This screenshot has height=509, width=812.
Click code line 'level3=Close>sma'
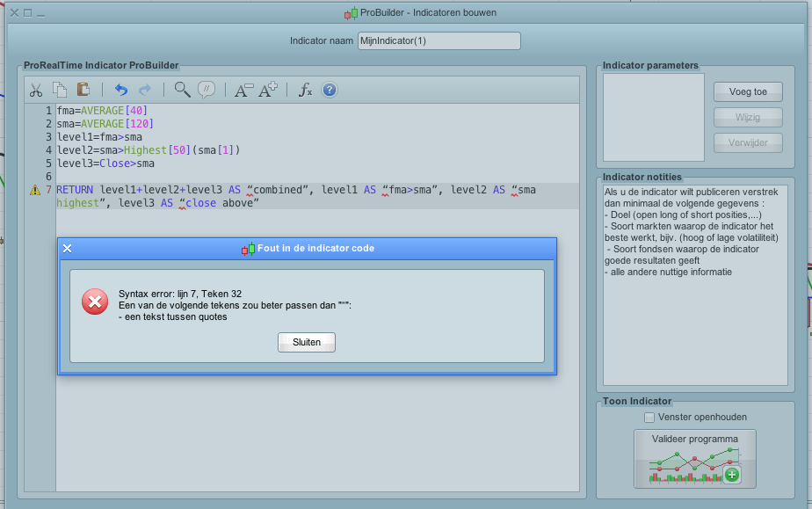105,164
